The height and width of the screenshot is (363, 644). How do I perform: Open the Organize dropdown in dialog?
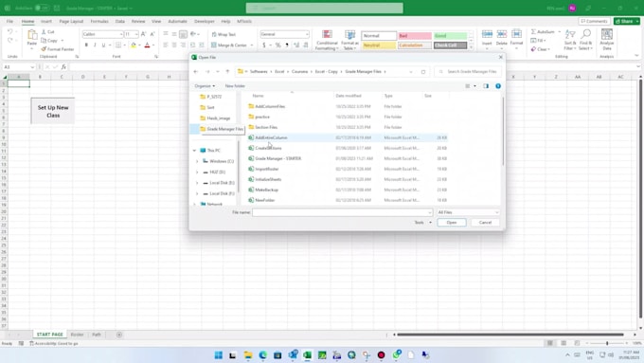click(x=205, y=86)
